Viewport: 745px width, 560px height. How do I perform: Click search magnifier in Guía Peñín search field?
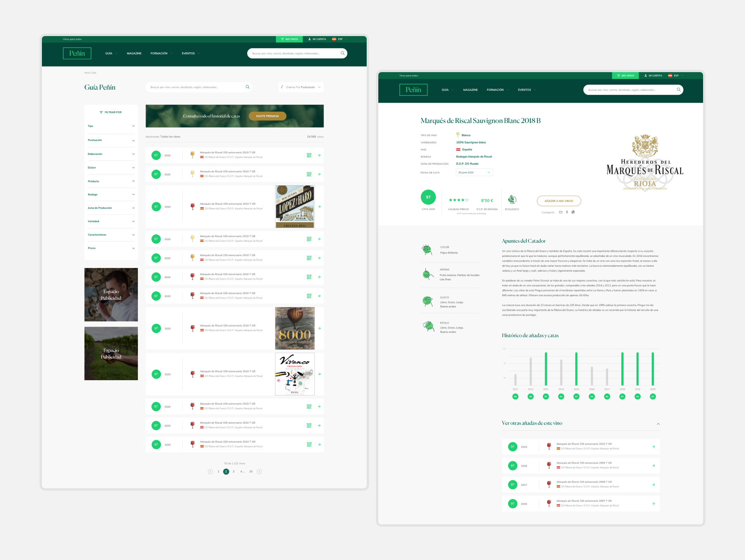tap(248, 87)
